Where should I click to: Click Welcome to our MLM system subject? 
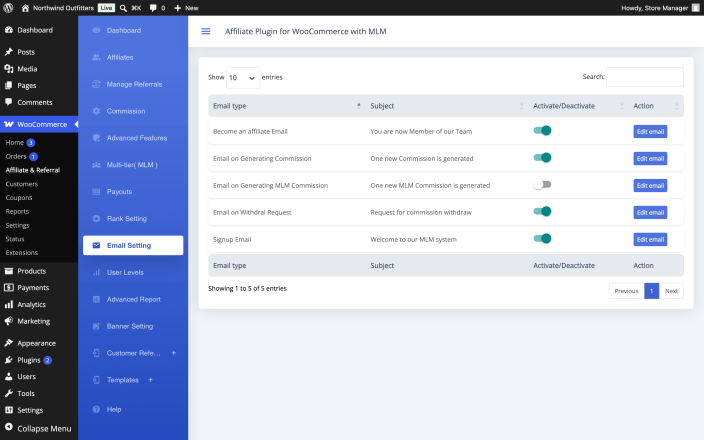[414, 239]
